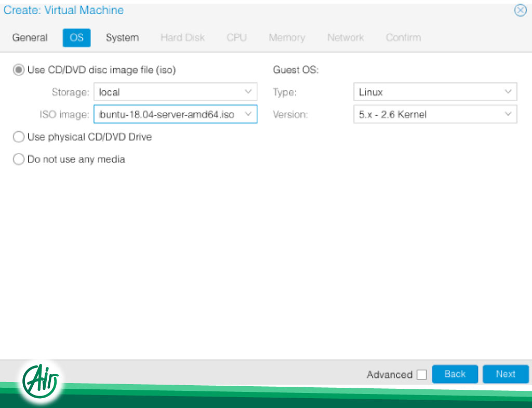Open the CPU tab
This screenshot has height=408, width=532.
[236, 37]
